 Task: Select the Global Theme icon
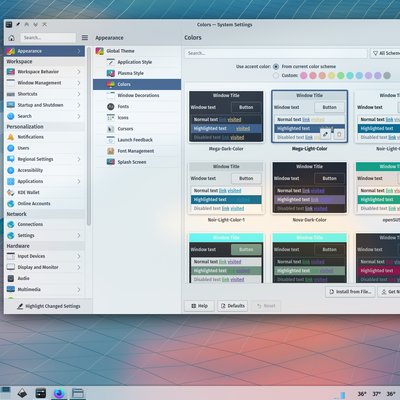click(x=100, y=51)
